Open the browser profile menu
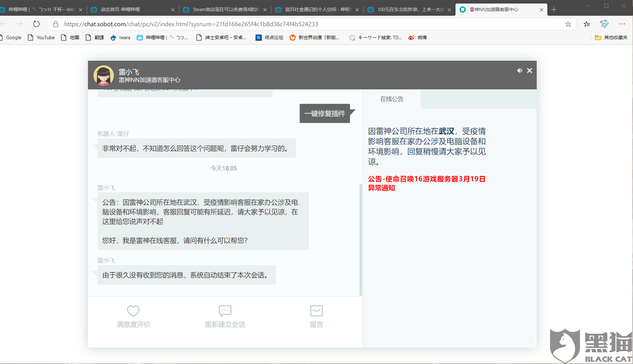 pos(604,24)
